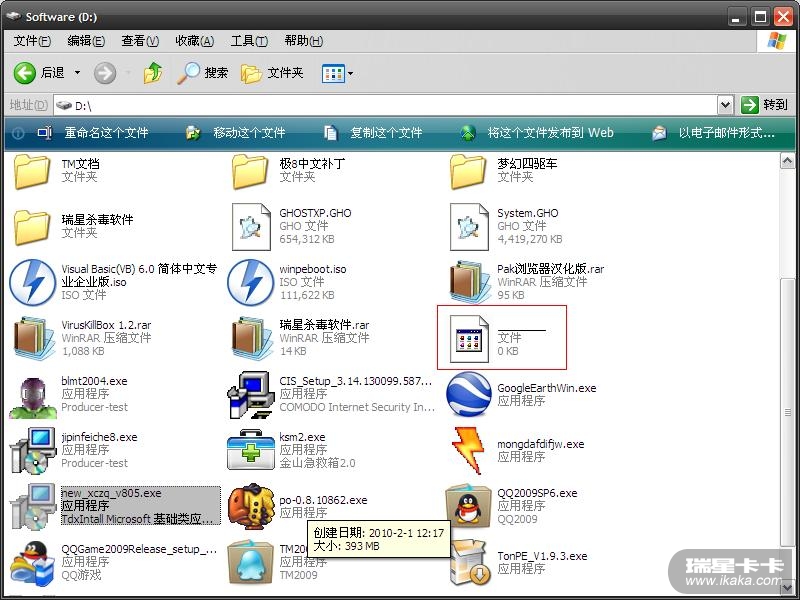Click 重命名这个文件 task link
This screenshot has height=600, width=800.
pyautogui.click(x=93, y=133)
